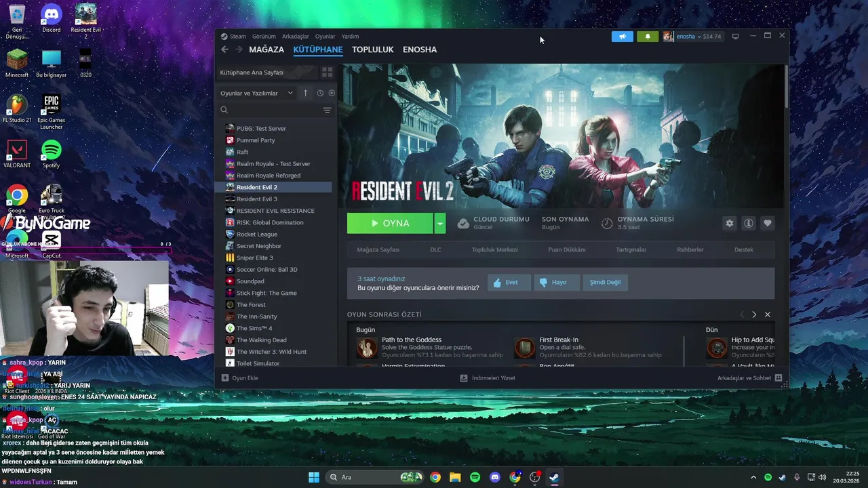
Task: Switch to Big Picture mode monitor icon
Action: 735,37
